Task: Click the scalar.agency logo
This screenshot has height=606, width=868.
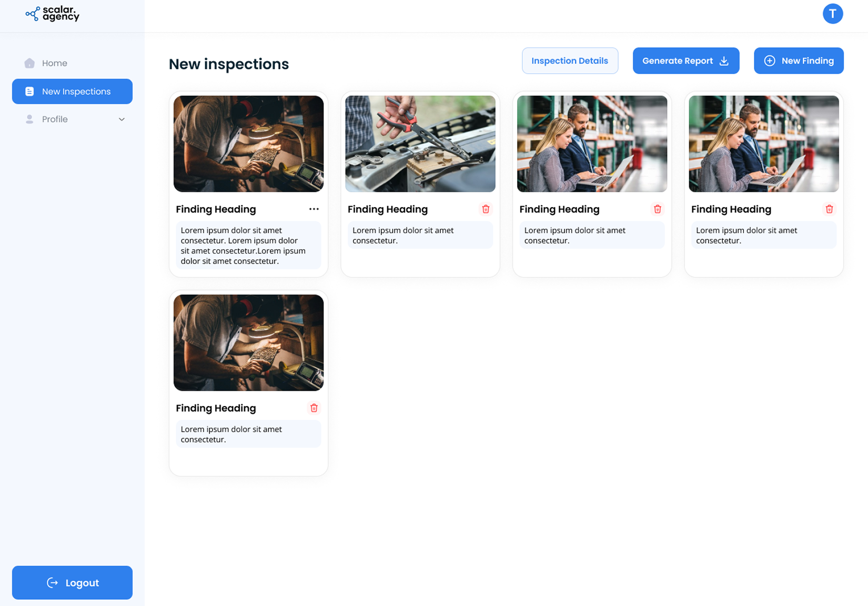Action: click(x=53, y=14)
